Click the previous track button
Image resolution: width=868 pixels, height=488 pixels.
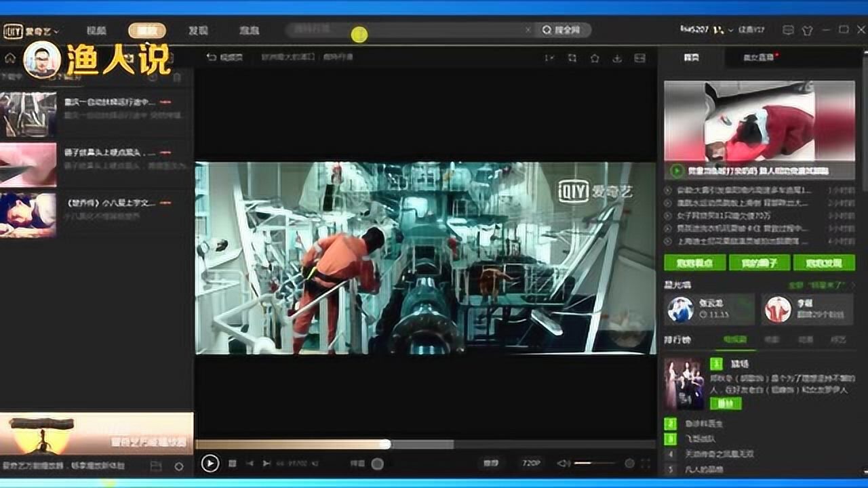coord(249,464)
